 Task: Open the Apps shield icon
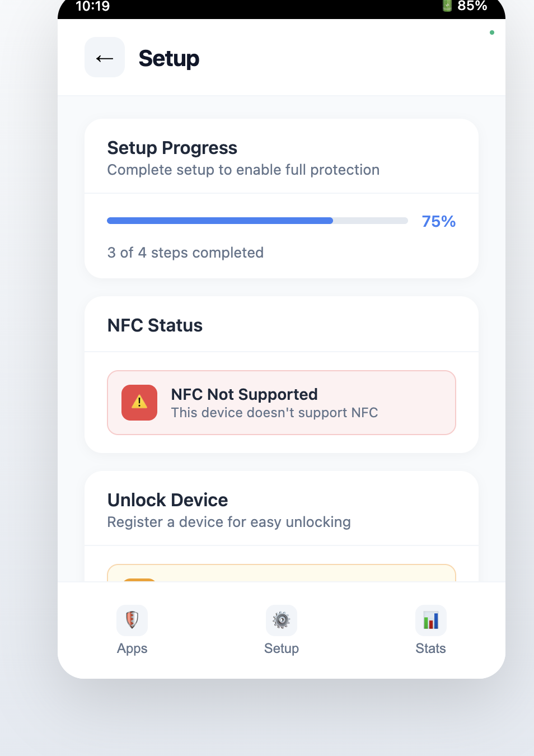pyautogui.click(x=132, y=620)
